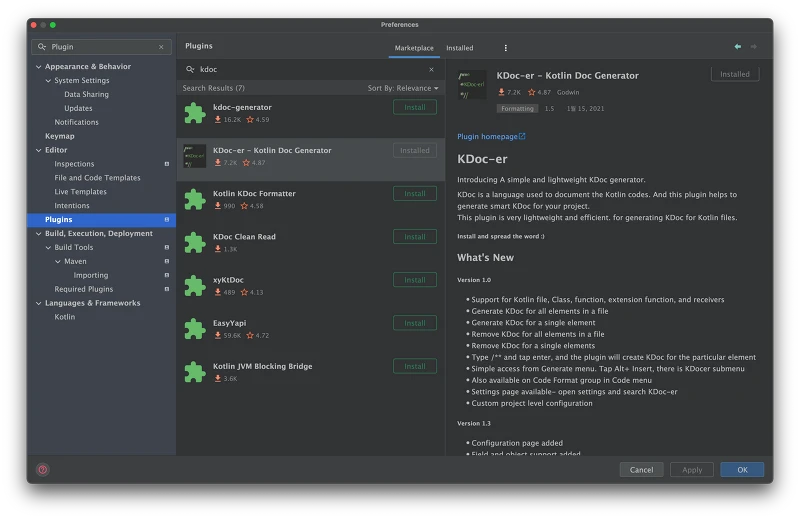Screen dimensions: 800x519
Task: Select the Marketplace tab
Action: click(x=414, y=48)
